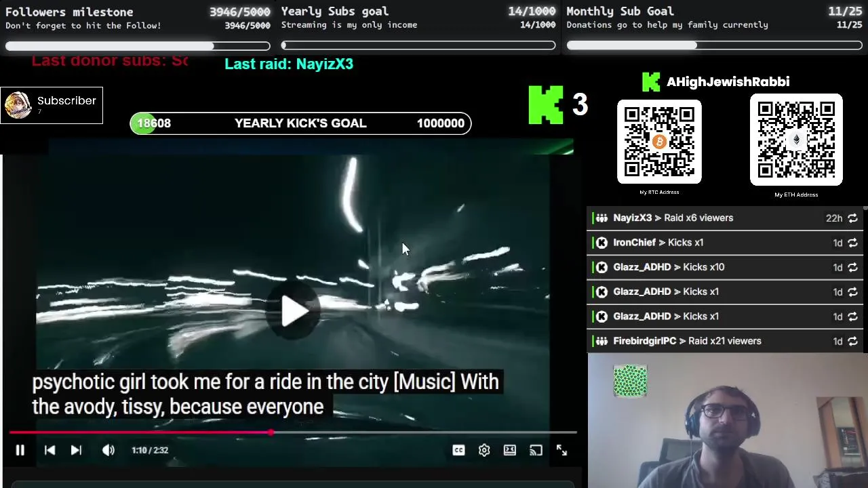Click the 'My BTC Address' label

pyautogui.click(x=659, y=192)
